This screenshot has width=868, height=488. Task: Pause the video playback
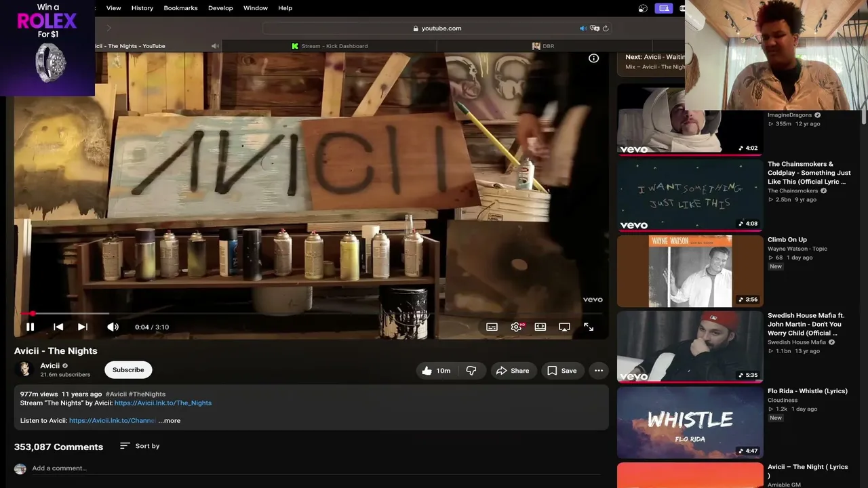[x=30, y=327]
